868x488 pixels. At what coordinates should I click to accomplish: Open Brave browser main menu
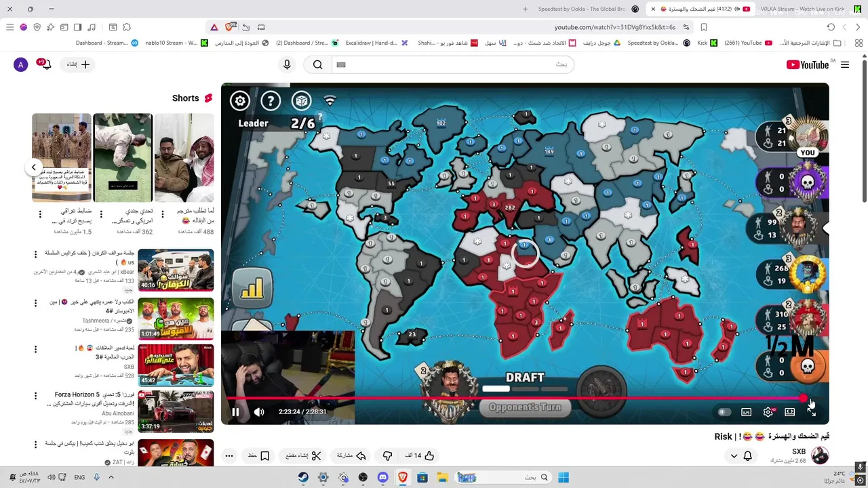(9, 27)
